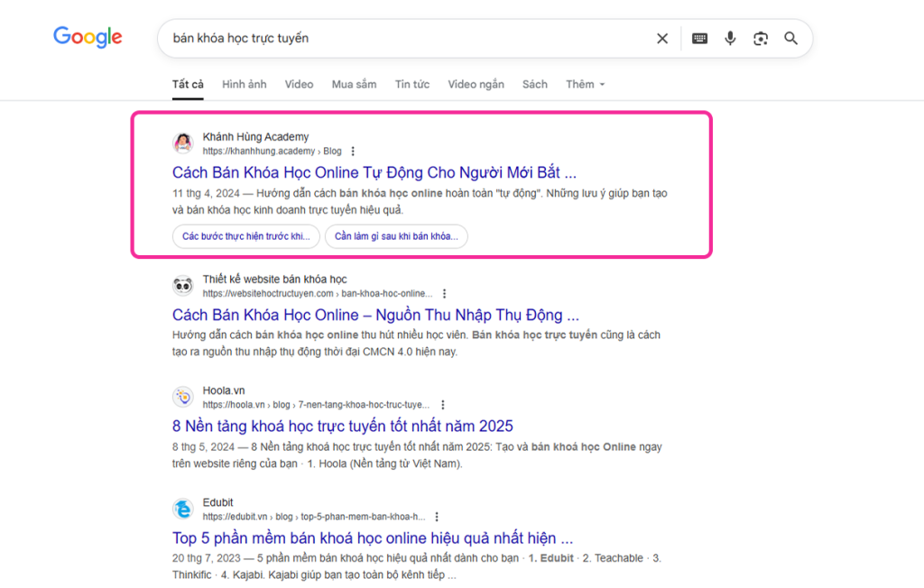
Task: Click the Edubit favicon
Action: click(183, 509)
